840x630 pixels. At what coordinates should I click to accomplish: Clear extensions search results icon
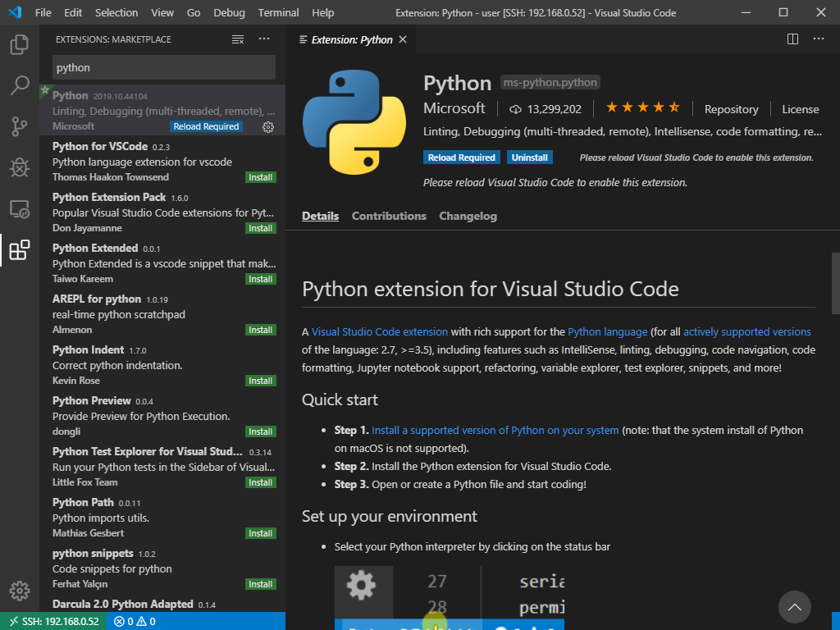click(x=238, y=39)
